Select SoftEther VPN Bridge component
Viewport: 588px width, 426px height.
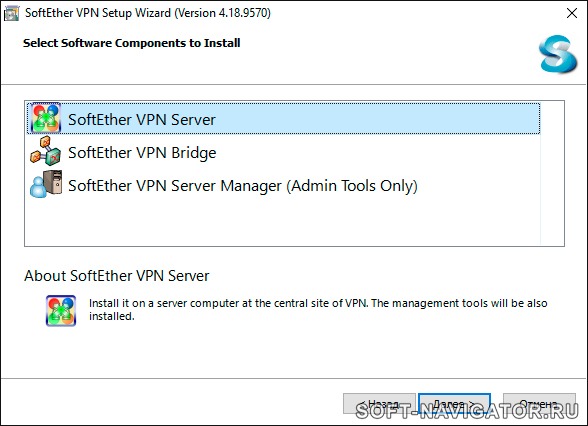(x=284, y=152)
